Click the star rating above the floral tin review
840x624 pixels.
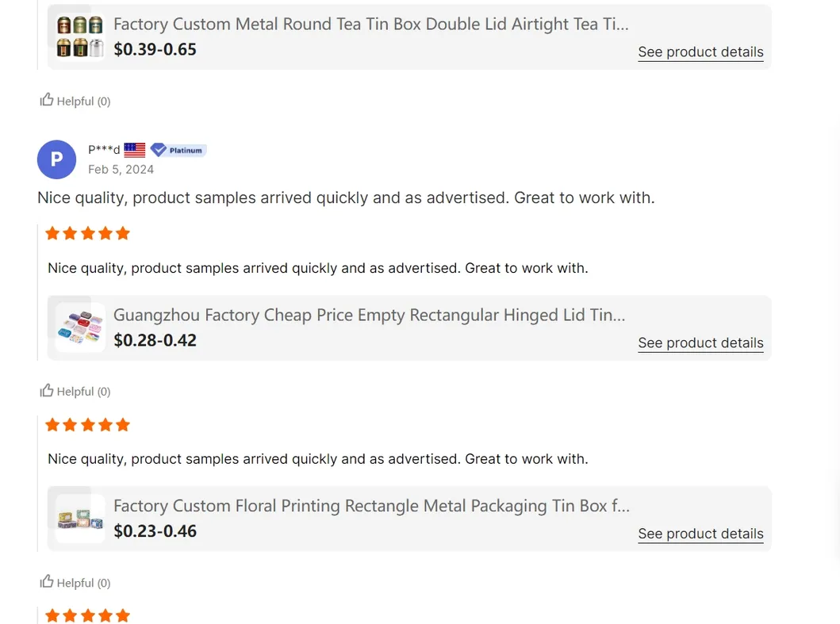[x=87, y=425]
